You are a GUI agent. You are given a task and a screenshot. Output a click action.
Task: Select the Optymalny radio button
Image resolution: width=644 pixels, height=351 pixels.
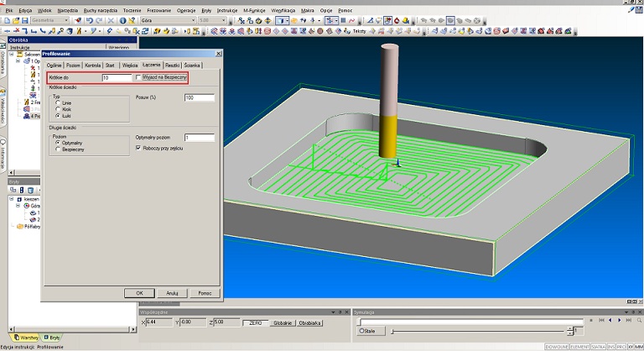coord(58,143)
